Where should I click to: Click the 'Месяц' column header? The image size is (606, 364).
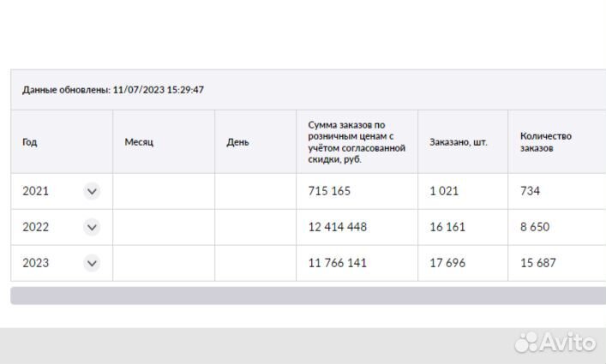pyautogui.click(x=133, y=142)
